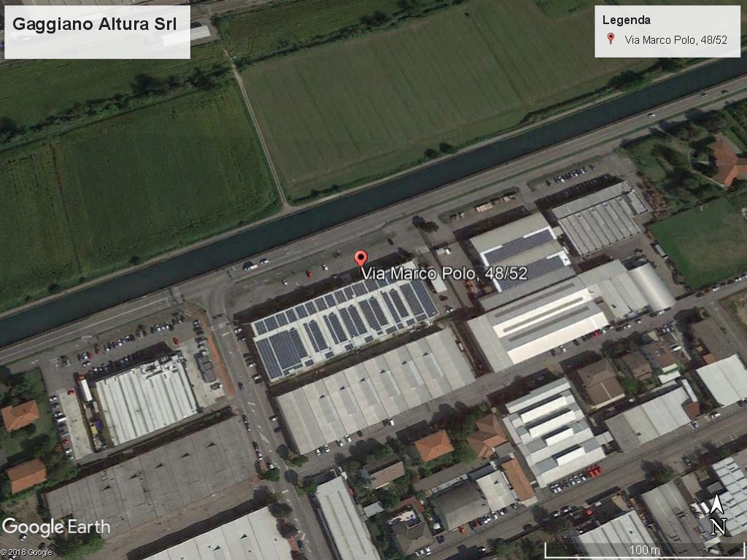Click the parking lot full of cars west of the intersection
The width and height of the screenshot is (747, 560).
click(138, 341)
